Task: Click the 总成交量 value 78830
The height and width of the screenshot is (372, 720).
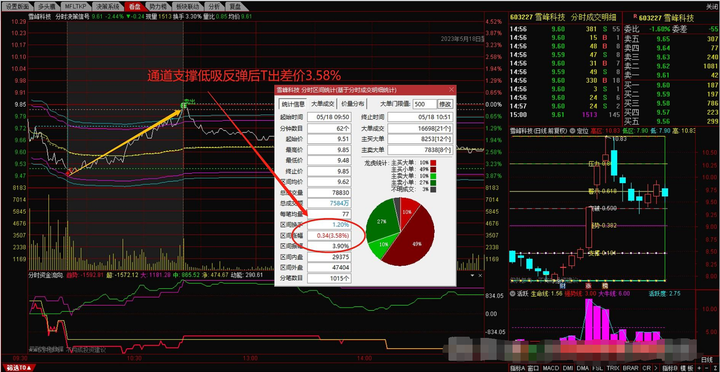Action: pos(329,193)
